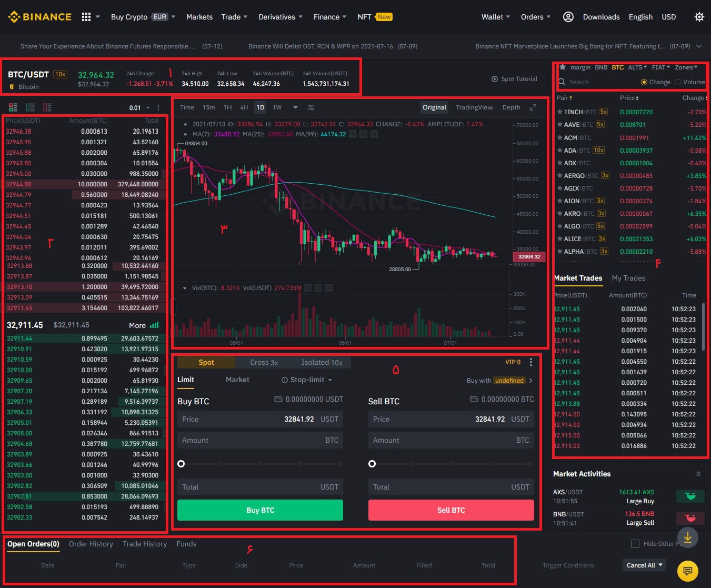Open the support chat bubble button
711x588 pixels.
[x=687, y=571]
